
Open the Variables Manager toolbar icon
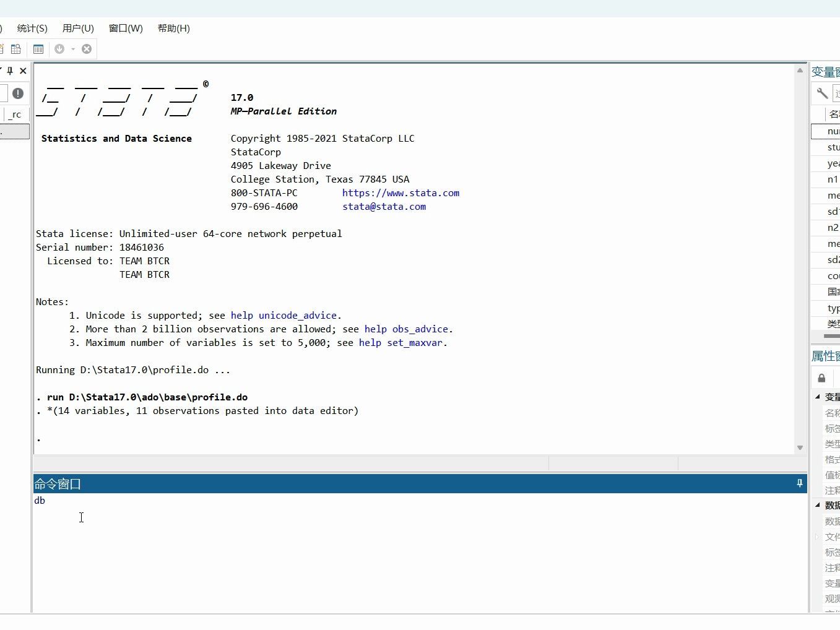[x=38, y=49]
